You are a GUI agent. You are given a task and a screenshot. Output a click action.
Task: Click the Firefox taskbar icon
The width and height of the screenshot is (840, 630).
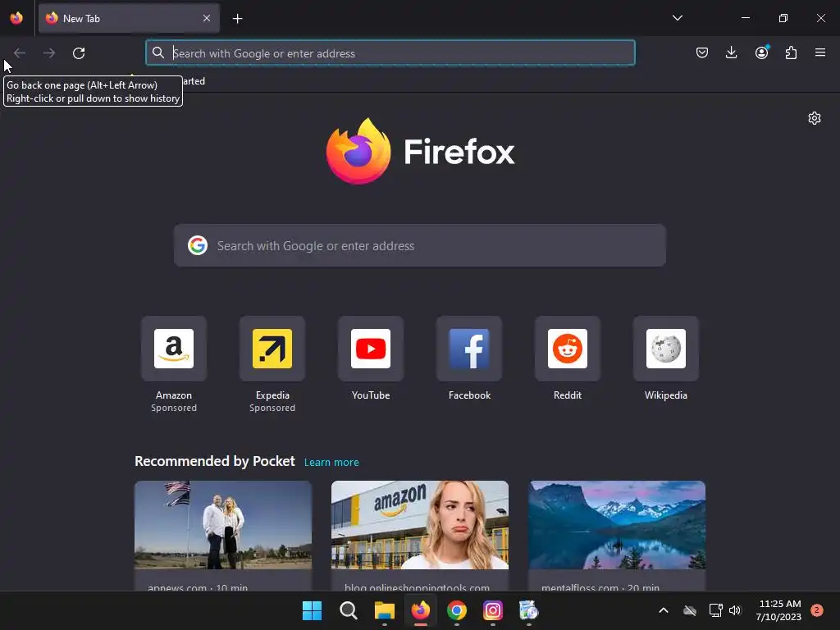(421, 610)
